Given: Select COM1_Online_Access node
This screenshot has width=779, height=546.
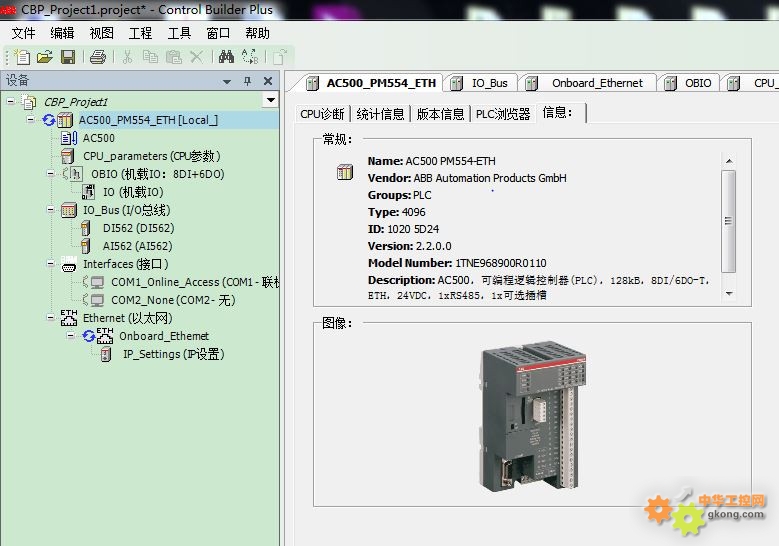Looking at the screenshot, I should tap(195, 282).
